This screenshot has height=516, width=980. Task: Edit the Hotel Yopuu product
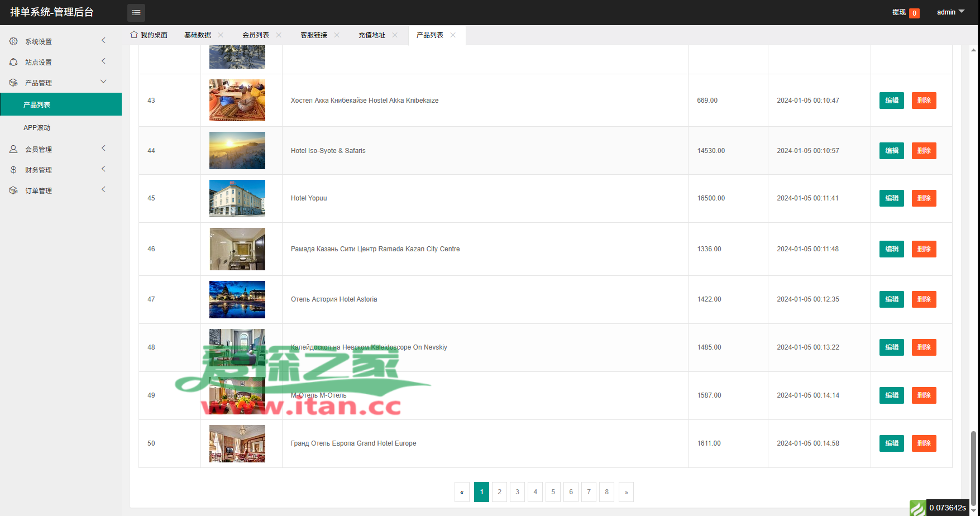pos(891,198)
